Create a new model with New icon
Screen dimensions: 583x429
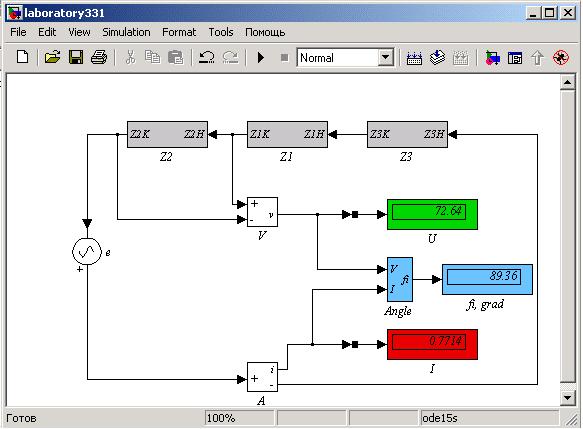coord(23,58)
